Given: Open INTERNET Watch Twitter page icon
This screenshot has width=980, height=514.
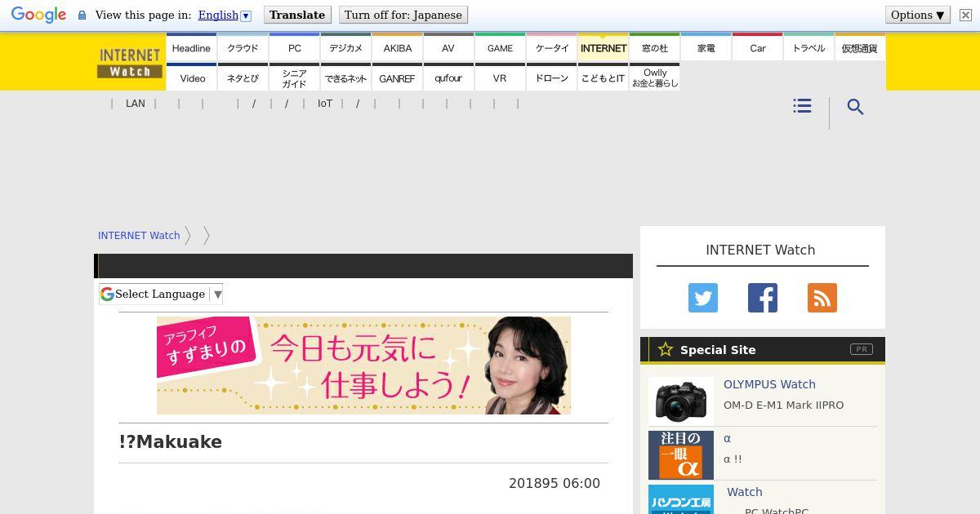Looking at the screenshot, I should [703, 298].
